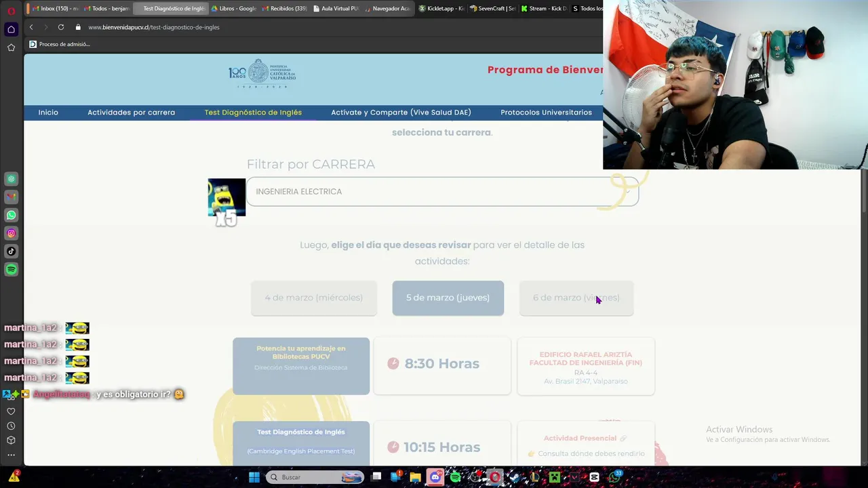
Task: Open the Valorant icon on the taskbar
Action: coord(574,477)
